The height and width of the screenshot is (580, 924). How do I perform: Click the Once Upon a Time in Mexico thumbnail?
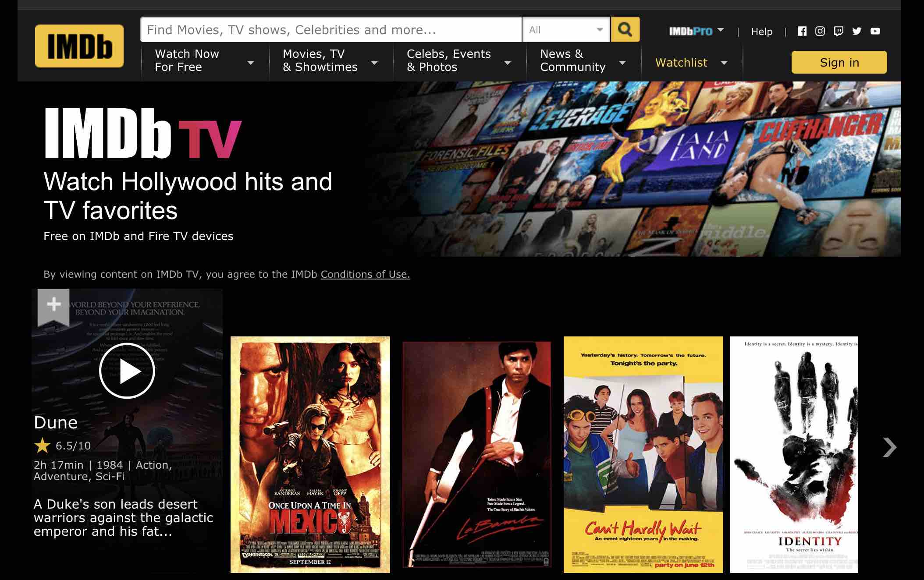[x=309, y=454]
